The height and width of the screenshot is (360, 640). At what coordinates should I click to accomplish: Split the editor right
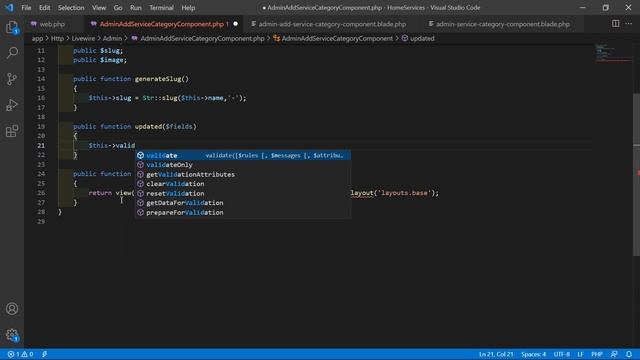[x=615, y=24]
